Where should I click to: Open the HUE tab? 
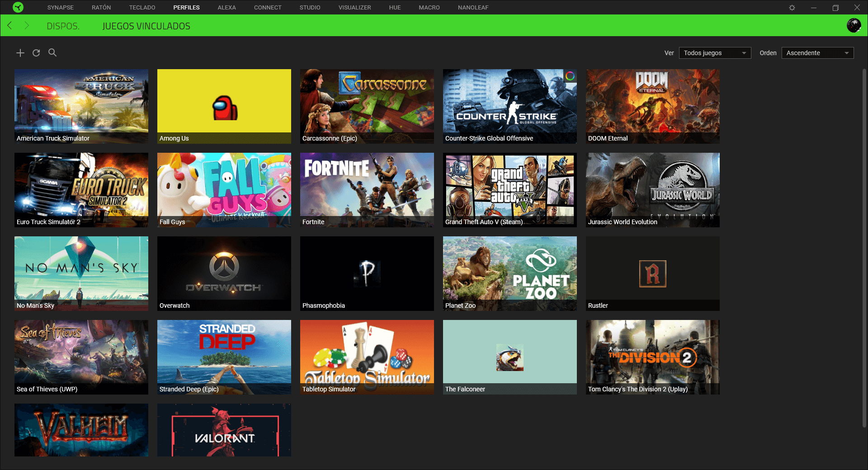[395, 8]
